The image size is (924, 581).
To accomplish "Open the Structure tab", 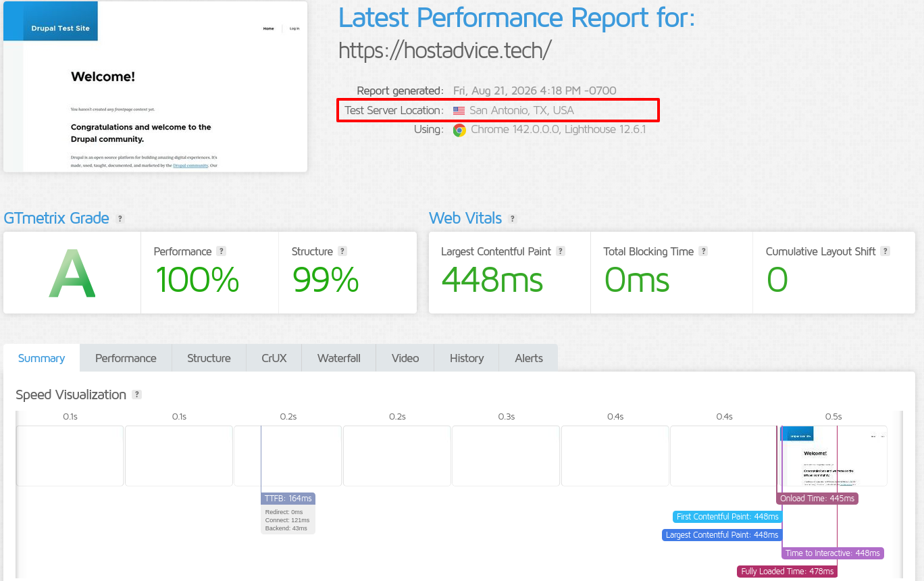I will [209, 358].
